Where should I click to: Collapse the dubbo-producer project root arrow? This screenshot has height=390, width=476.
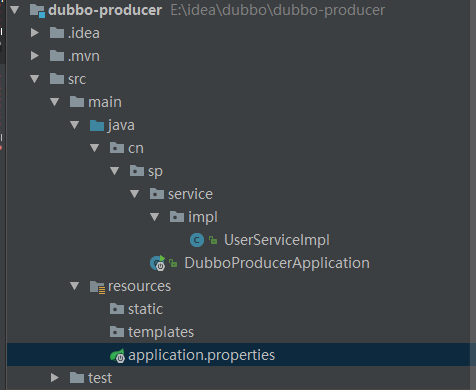15,10
